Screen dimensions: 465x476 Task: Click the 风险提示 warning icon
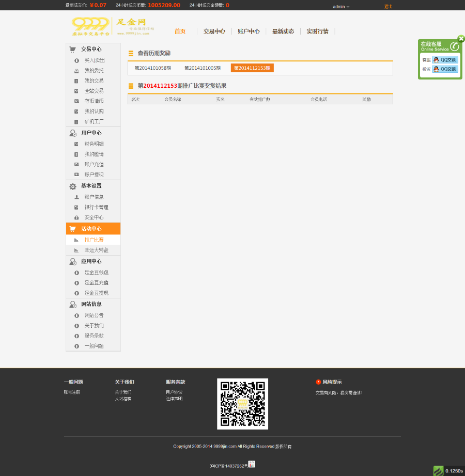click(x=318, y=382)
